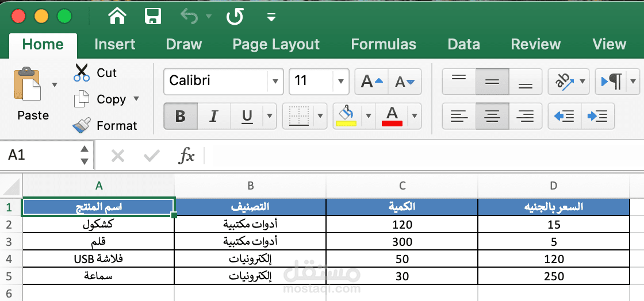Click the Home house icon in title bar
This screenshot has height=301, width=644.
pyautogui.click(x=117, y=17)
